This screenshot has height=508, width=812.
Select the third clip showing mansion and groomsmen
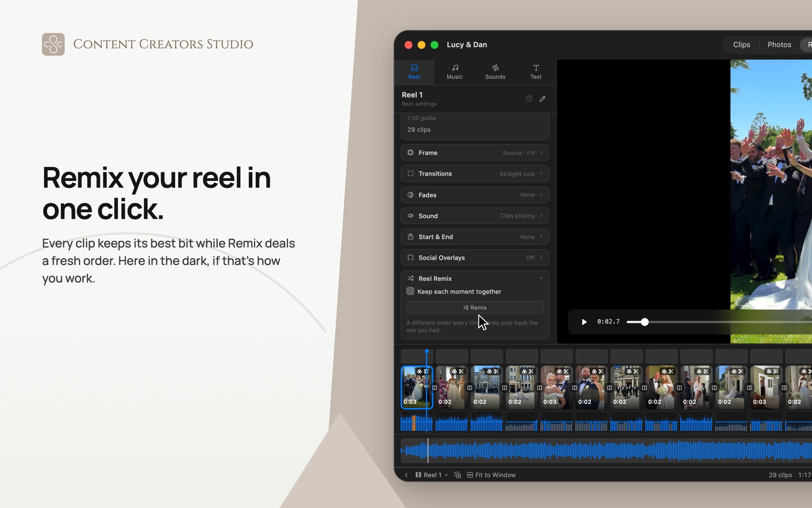tap(487, 387)
